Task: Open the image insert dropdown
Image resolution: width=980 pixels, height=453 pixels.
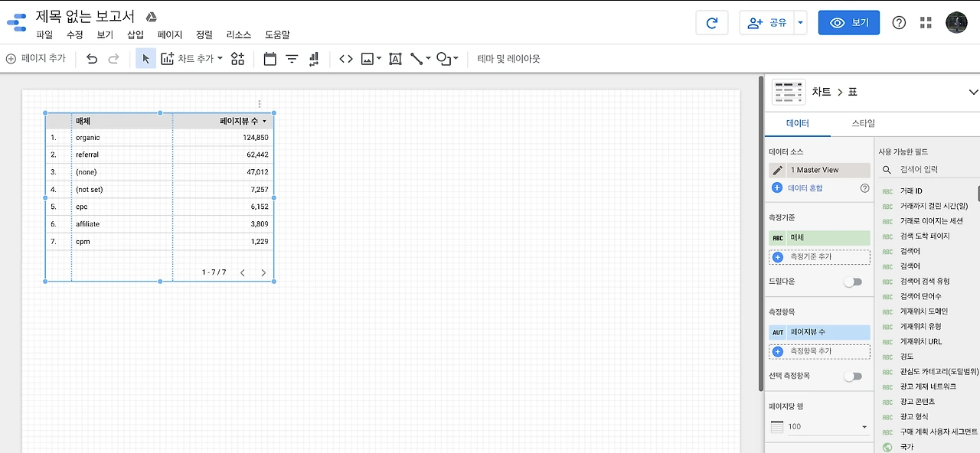Action: click(371, 58)
